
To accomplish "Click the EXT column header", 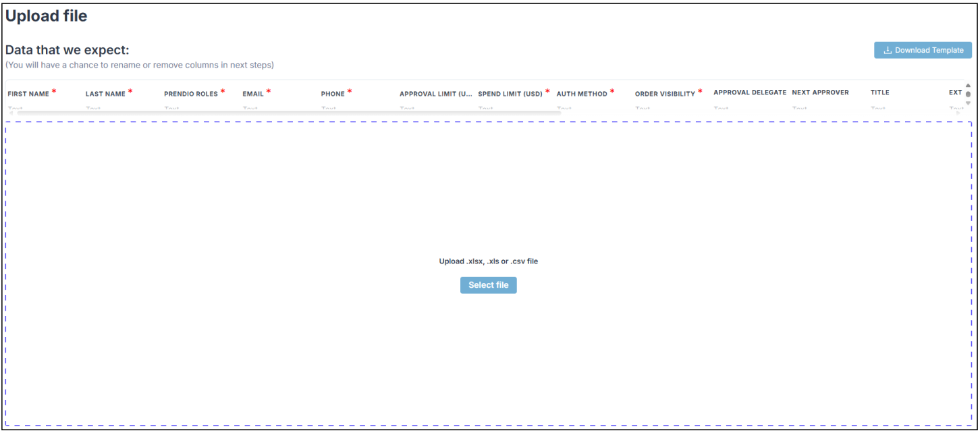I will [x=954, y=92].
